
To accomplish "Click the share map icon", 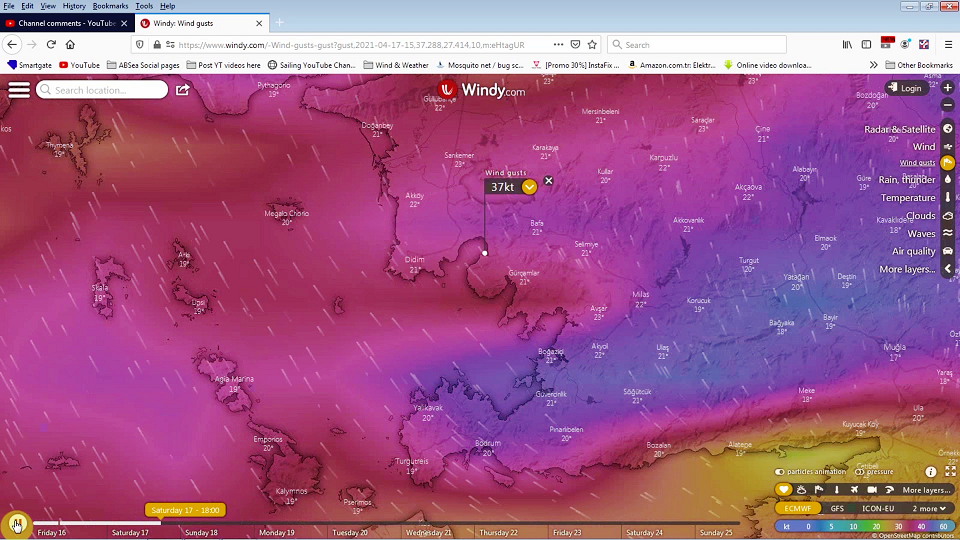I will click(x=182, y=90).
